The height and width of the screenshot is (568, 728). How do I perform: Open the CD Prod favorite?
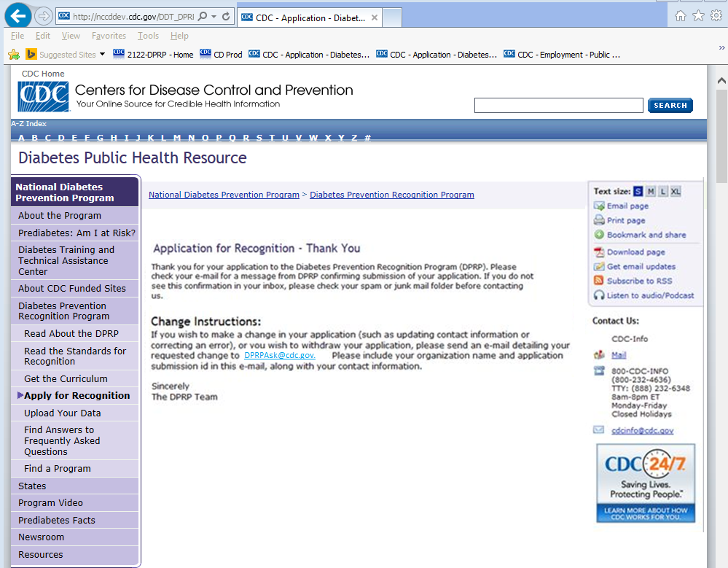point(221,55)
